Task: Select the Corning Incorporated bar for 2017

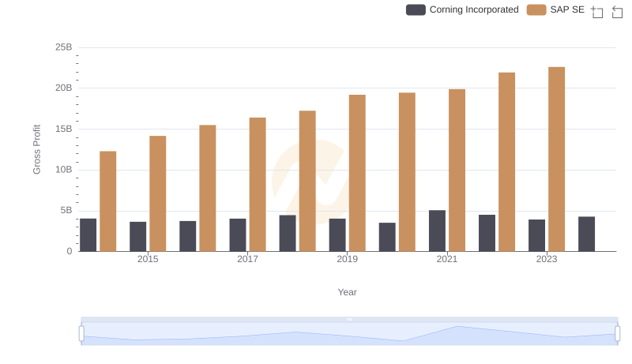Action: [x=238, y=235]
